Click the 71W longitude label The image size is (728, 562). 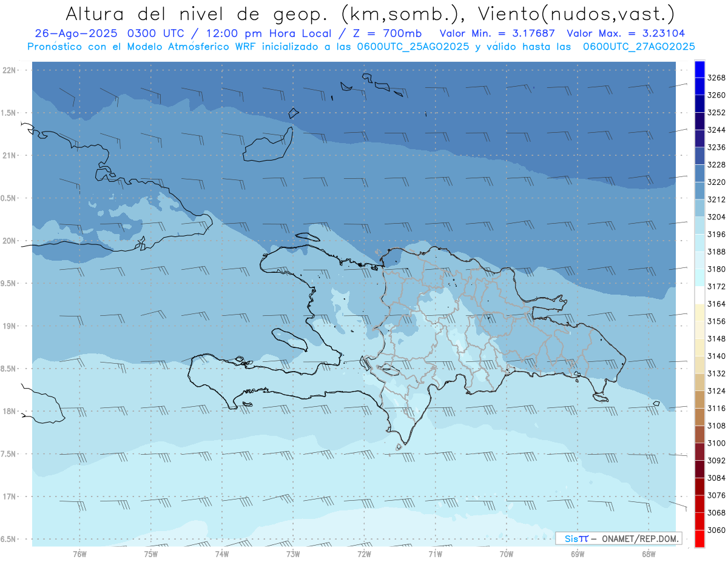coord(435,554)
